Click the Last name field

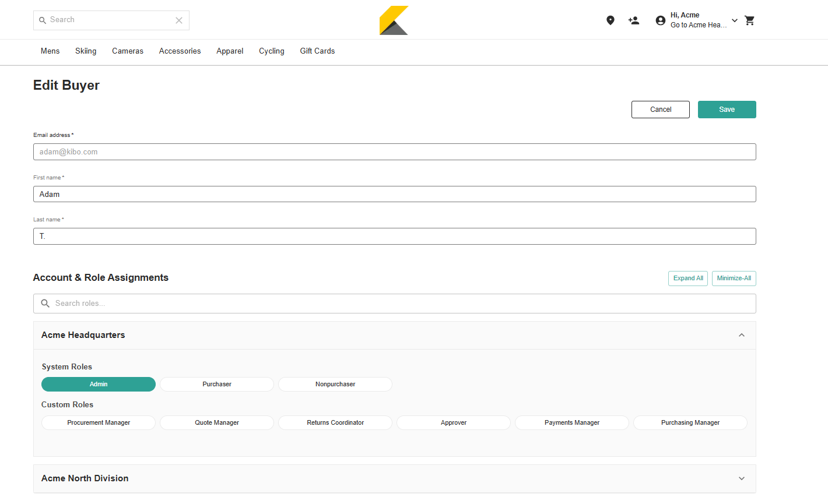click(x=395, y=237)
